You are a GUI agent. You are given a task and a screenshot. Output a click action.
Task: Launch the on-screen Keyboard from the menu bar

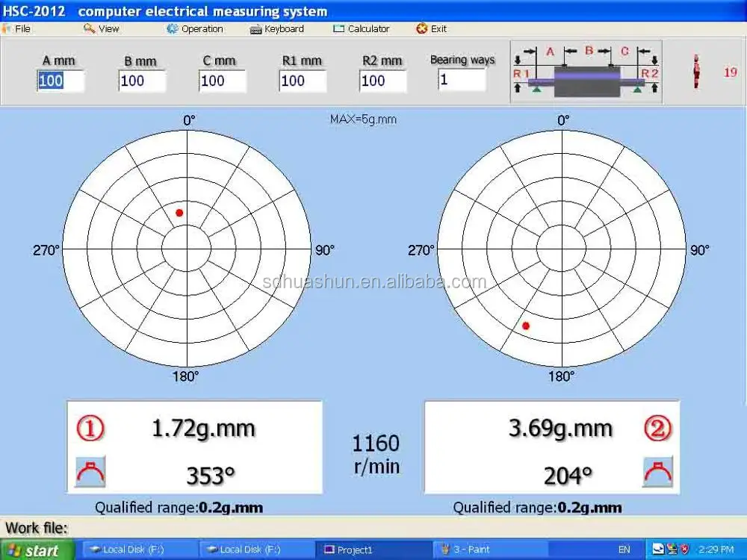tap(277, 28)
